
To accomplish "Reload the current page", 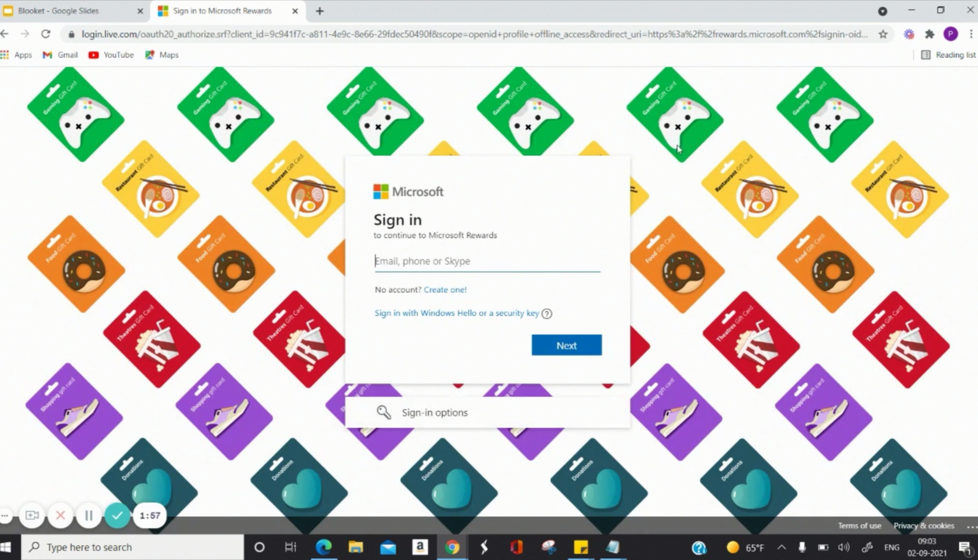I will (x=46, y=34).
